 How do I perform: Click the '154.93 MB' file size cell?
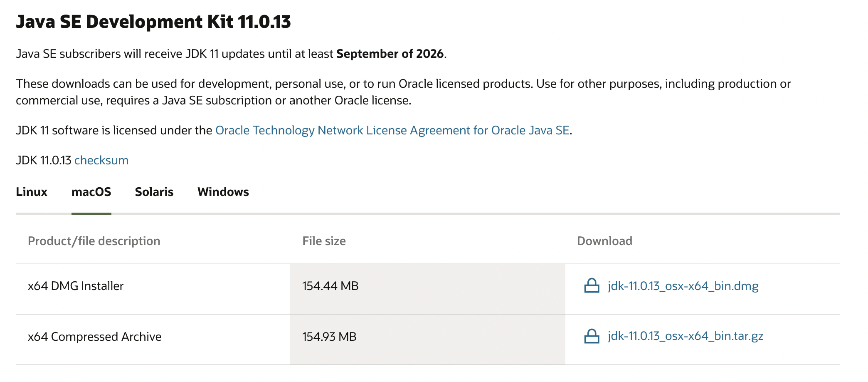coord(428,340)
